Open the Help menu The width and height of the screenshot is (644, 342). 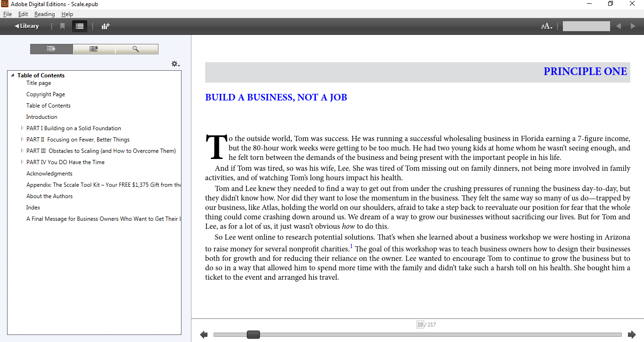tap(67, 14)
